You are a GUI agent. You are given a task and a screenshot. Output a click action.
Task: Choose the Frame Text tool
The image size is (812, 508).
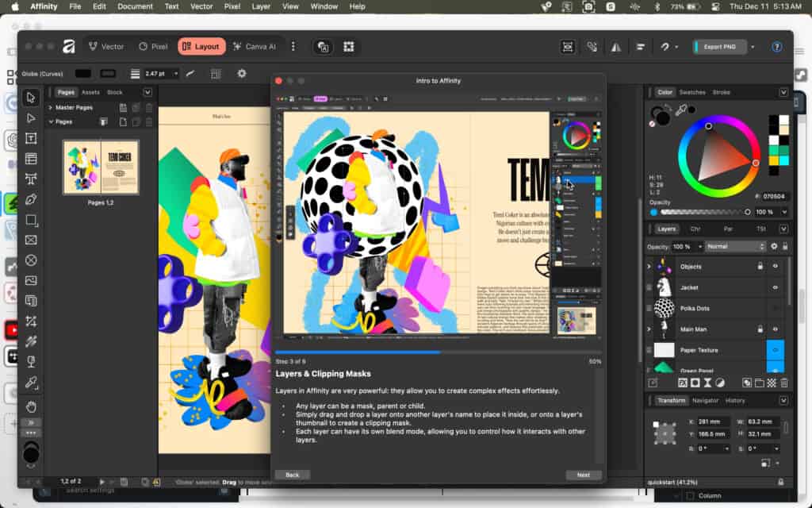coord(31,138)
